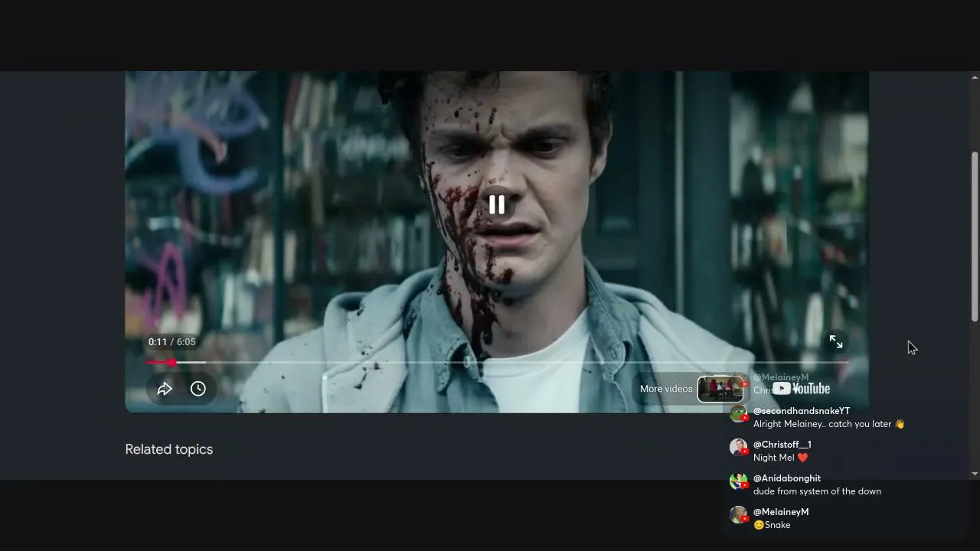Click the @secondhandsnakeYT avatar

click(738, 414)
